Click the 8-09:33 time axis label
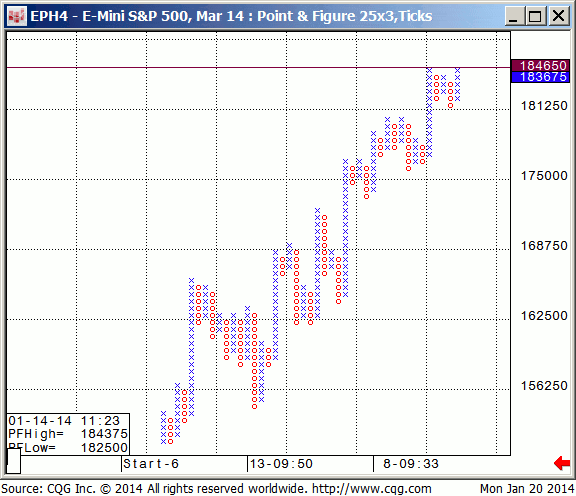This screenshot has width=576, height=496. (x=411, y=464)
